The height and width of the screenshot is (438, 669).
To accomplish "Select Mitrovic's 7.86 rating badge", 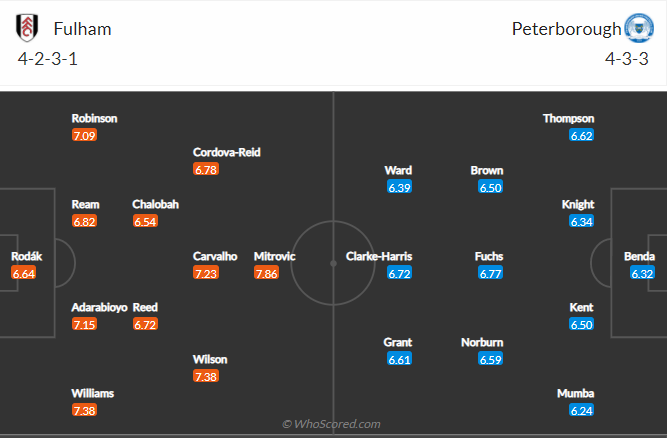I will pyautogui.click(x=266, y=273).
